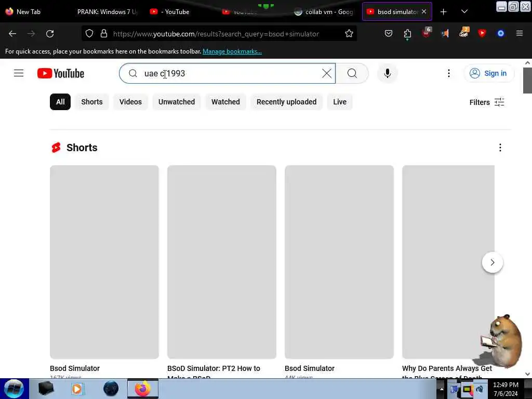The height and width of the screenshot is (399, 532).
Task: Open YouTube settings three-dot menu
Action: [449, 73]
